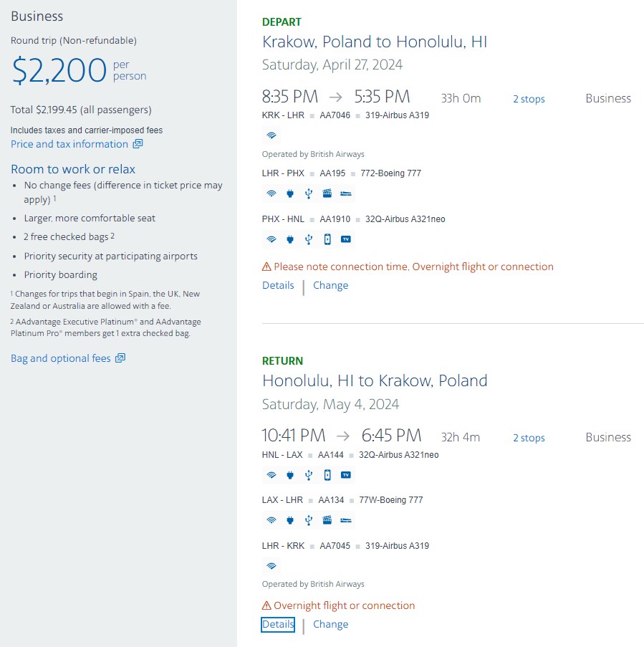
Task: Click personal device icon on PHX - HNL flight
Action: (x=327, y=239)
